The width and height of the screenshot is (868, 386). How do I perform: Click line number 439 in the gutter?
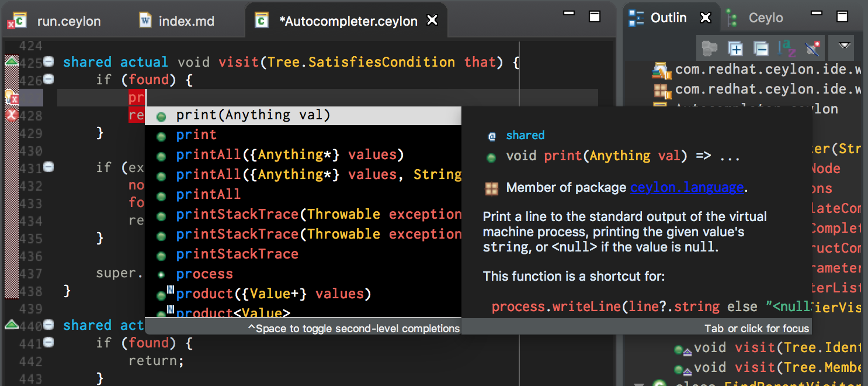pos(31,308)
